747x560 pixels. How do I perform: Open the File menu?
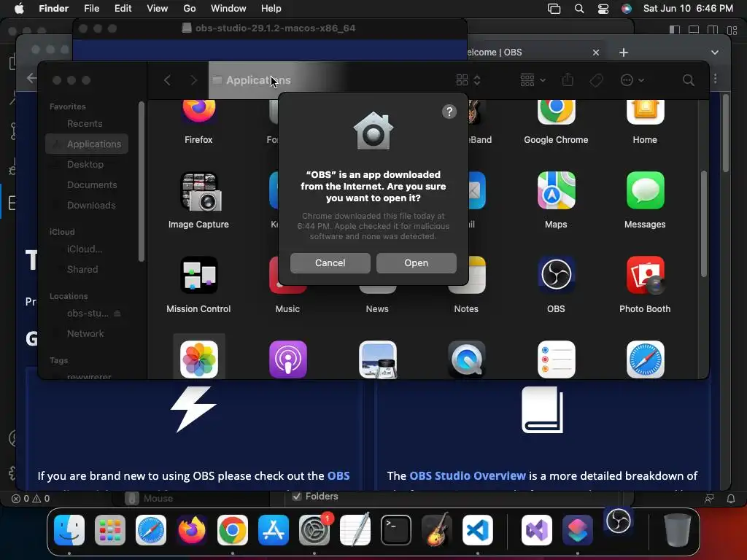pyautogui.click(x=91, y=9)
